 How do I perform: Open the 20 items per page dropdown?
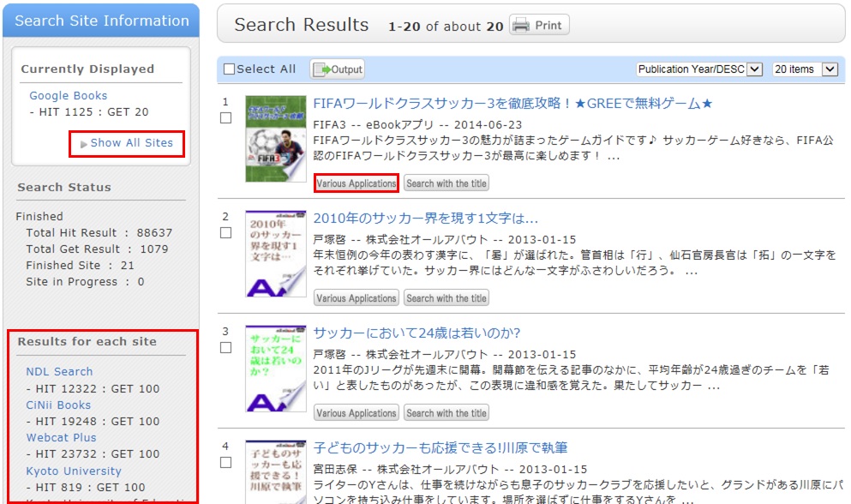(x=804, y=69)
